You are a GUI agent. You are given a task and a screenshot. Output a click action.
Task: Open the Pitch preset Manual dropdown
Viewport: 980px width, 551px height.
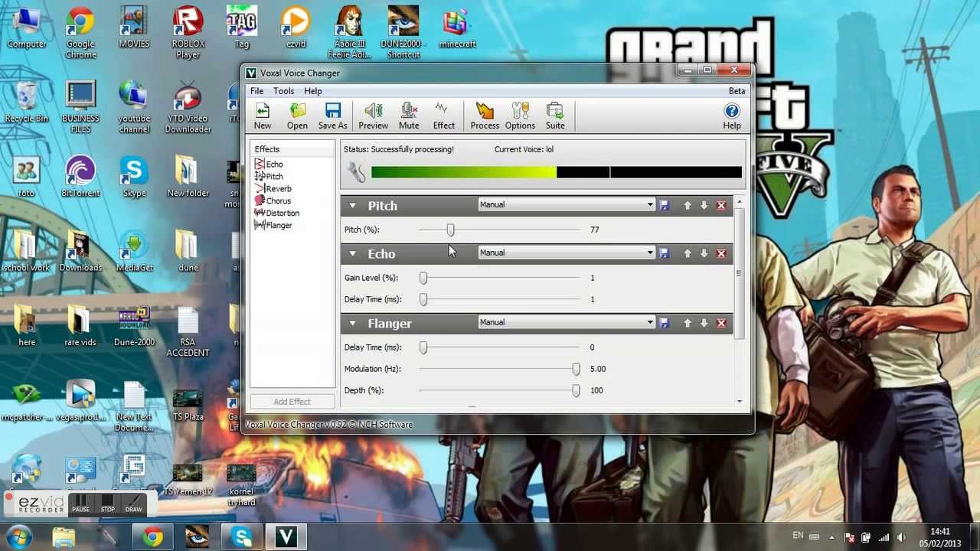pos(567,204)
